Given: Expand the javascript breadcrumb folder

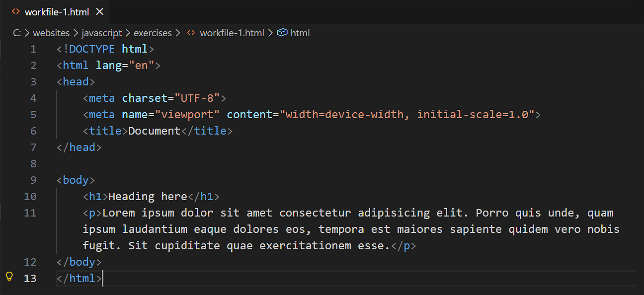Looking at the screenshot, I should 102,33.
